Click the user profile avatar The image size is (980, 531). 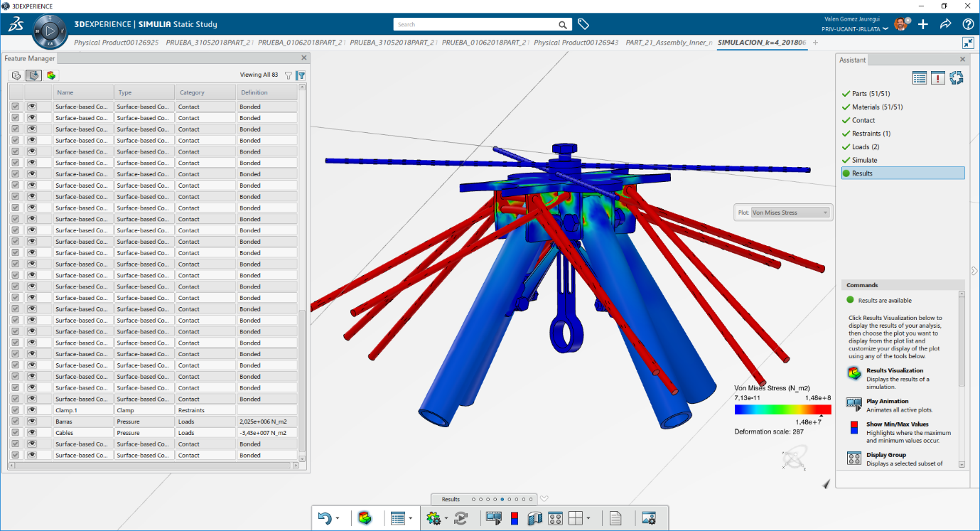click(900, 24)
